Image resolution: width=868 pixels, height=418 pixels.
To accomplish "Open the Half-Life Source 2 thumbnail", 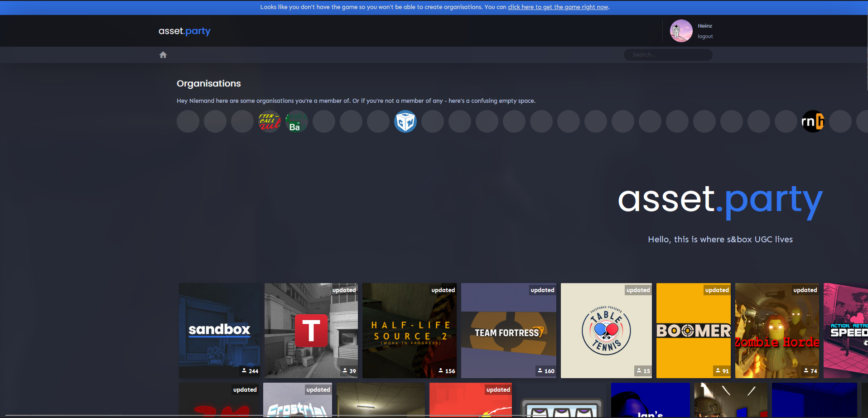I will point(410,331).
